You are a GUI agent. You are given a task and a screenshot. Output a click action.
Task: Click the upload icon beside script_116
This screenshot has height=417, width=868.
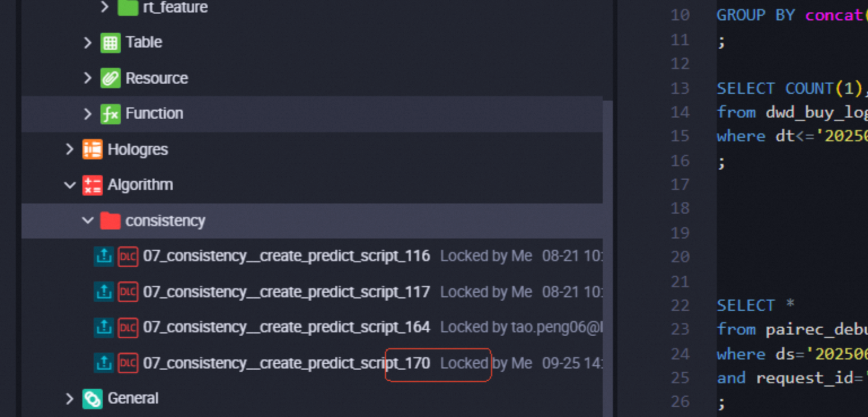pyautogui.click(x=103, y=256)
